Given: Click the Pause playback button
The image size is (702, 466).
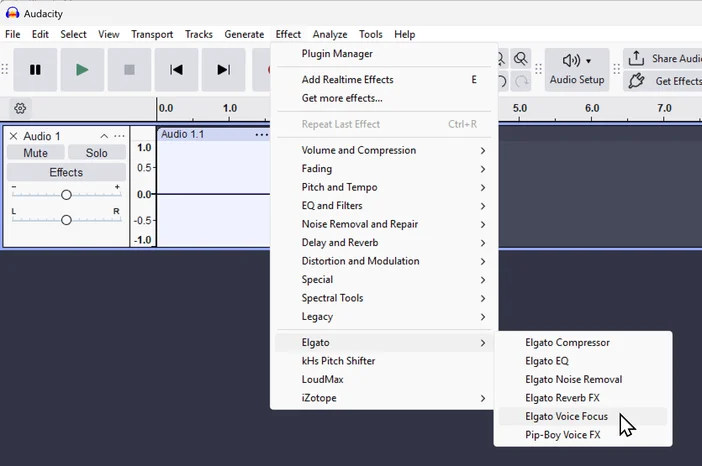Looking at the screenshot, I should click(x=35, y=70).
